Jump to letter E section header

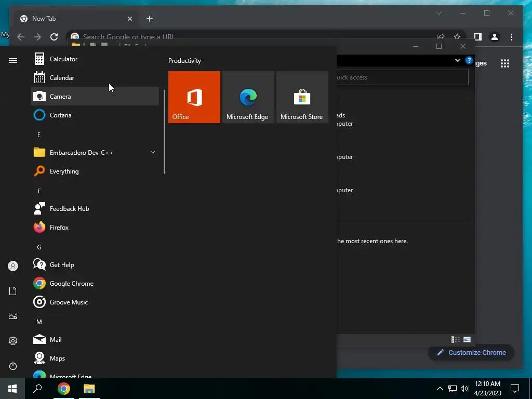click(x=39, y=135)
